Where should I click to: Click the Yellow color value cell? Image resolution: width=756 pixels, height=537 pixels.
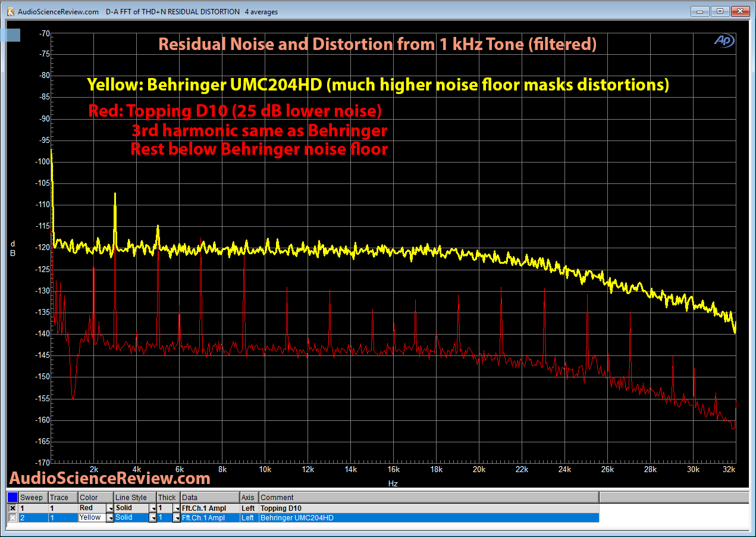92,517
